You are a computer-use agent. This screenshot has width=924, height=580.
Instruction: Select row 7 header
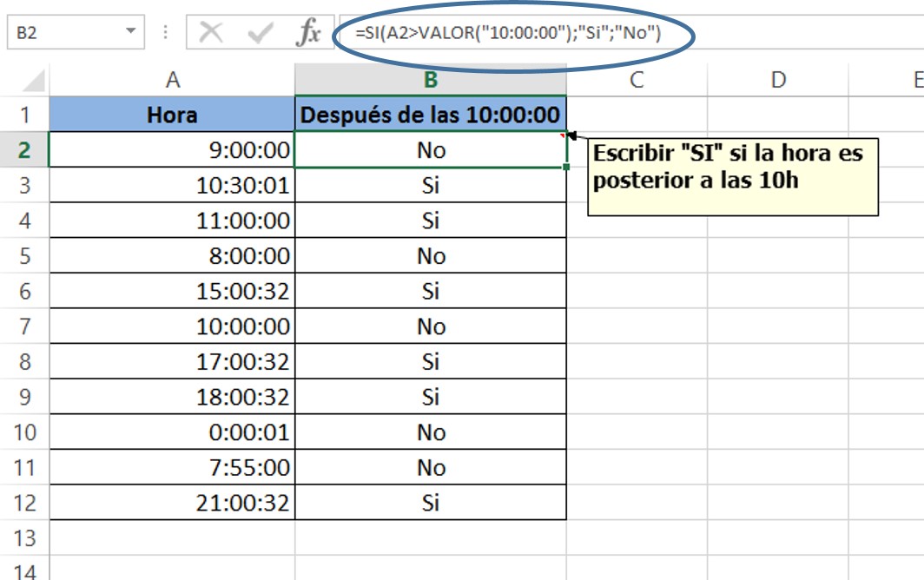24,326
